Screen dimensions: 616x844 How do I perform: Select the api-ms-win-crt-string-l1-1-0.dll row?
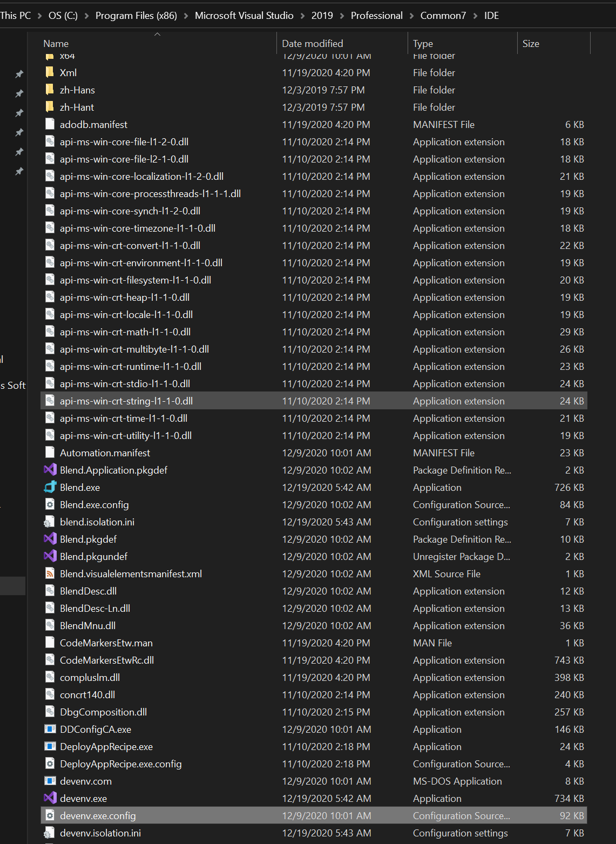pos(216,401)
